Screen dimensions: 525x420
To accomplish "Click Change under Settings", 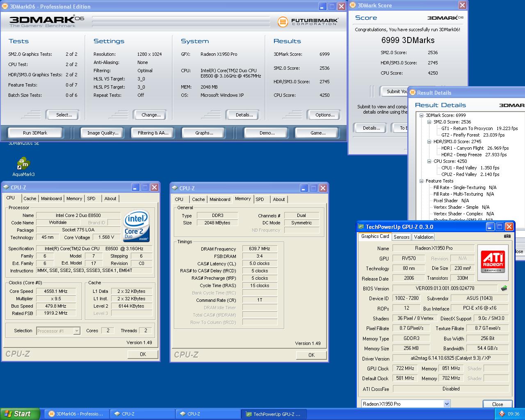I will pos(150,115).
